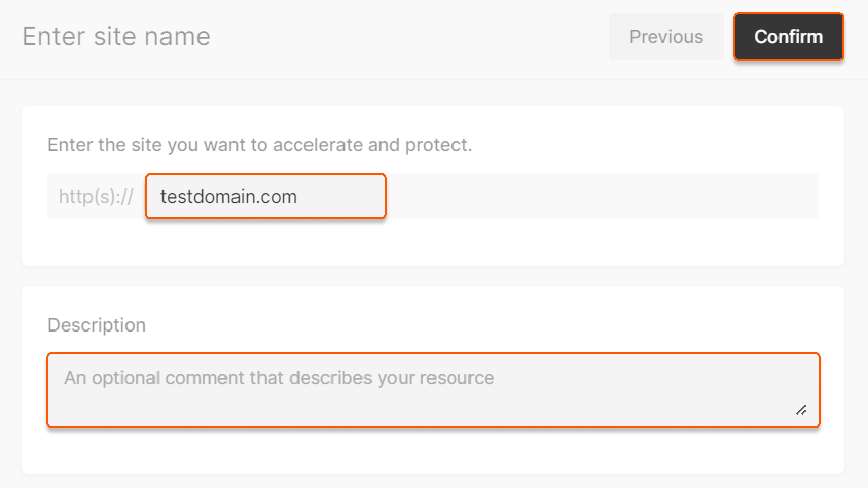Screen dimensions: 868x488
Task: Click the http(s):// prefix label
Action: (96, 196)
